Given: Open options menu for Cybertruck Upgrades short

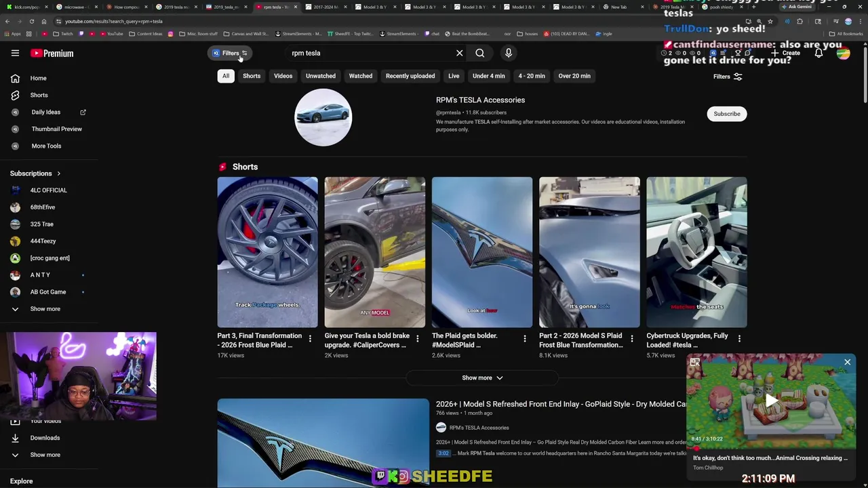Looking at the screenshot, I should (x=739, y=338).
